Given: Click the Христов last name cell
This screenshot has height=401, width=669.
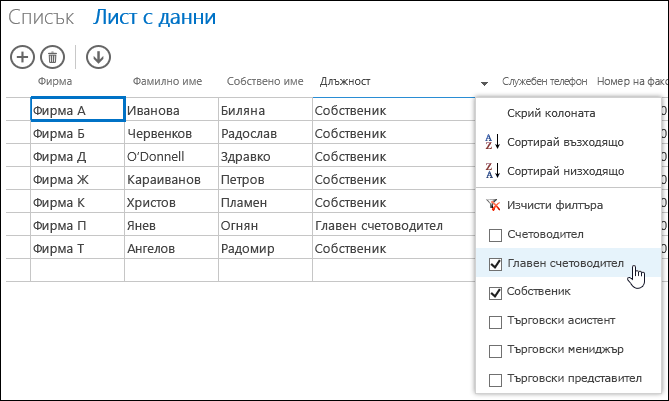Looking at the screenshot, I should coord(172,202).
